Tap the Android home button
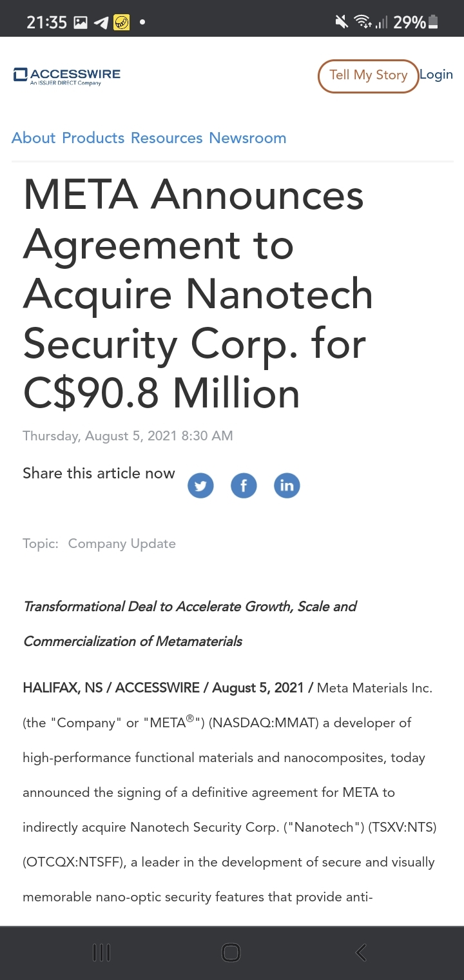Image resolution: width=464 pixels, height=980 pixels. [231, 952]
